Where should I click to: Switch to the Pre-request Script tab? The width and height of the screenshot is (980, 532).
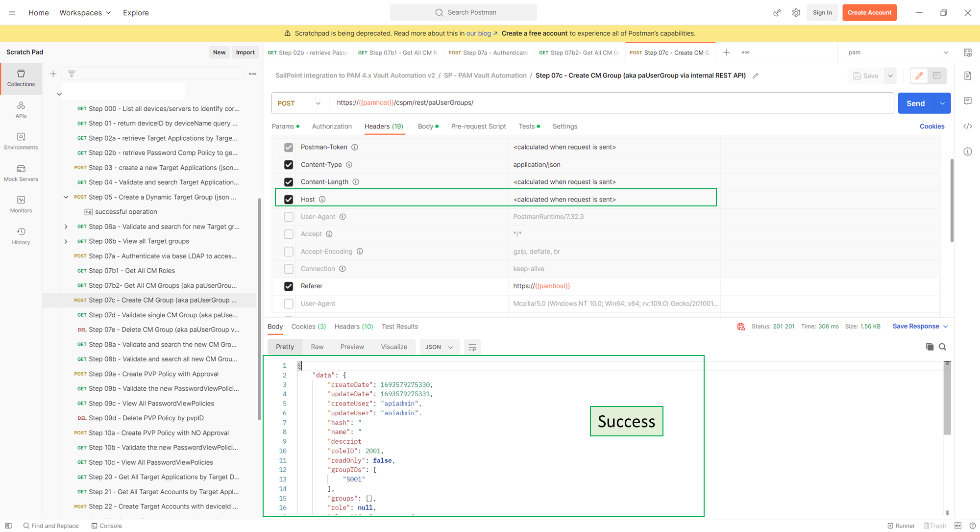pos(478,126)
